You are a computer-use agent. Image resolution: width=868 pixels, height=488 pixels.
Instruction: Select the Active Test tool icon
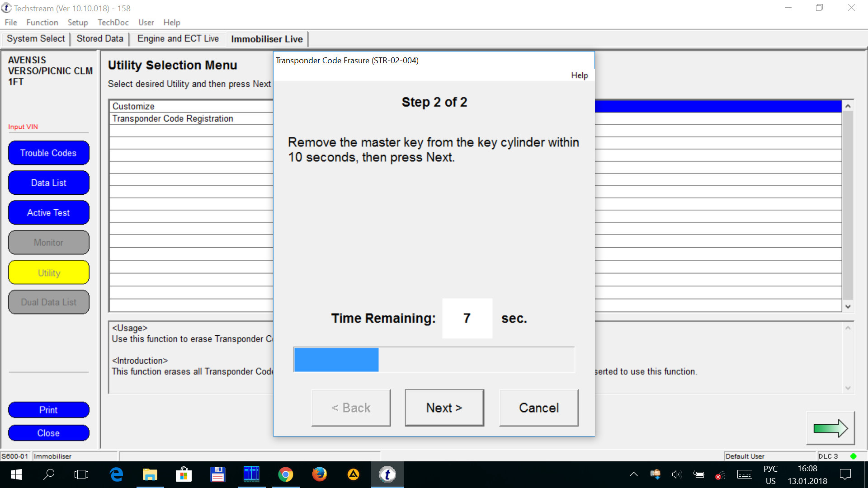coord(48,213)
